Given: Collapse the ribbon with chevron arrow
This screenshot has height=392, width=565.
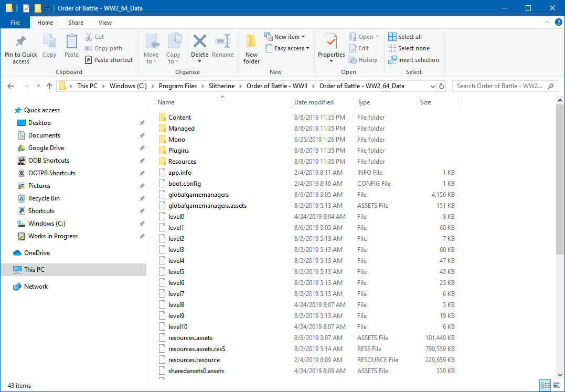Looking at the screenshot, I should [546, 23].
